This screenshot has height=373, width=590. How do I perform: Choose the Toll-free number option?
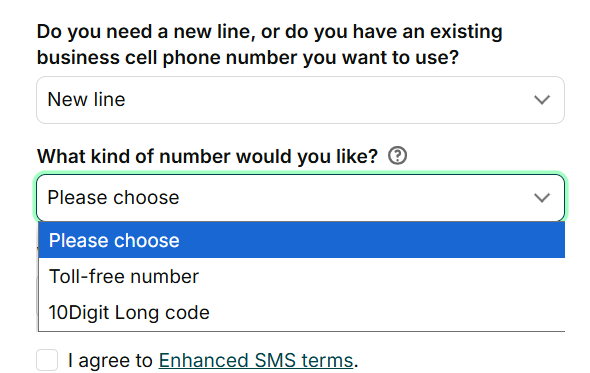point(124,277)
